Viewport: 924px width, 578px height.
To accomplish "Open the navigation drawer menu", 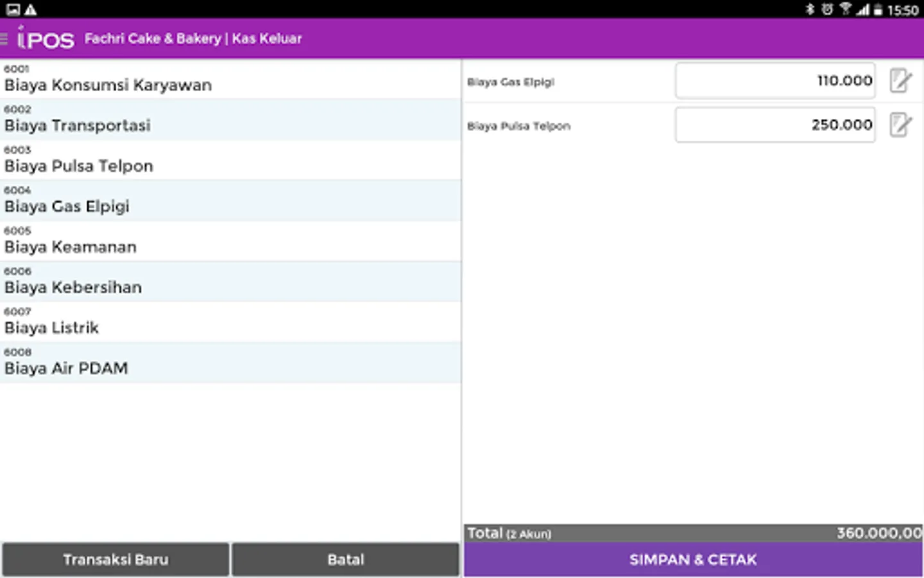I will (6, 39).
